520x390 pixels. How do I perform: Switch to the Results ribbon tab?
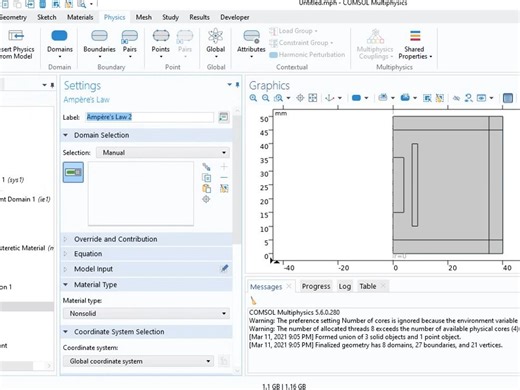pyautogui.click(x=199, y=17)
